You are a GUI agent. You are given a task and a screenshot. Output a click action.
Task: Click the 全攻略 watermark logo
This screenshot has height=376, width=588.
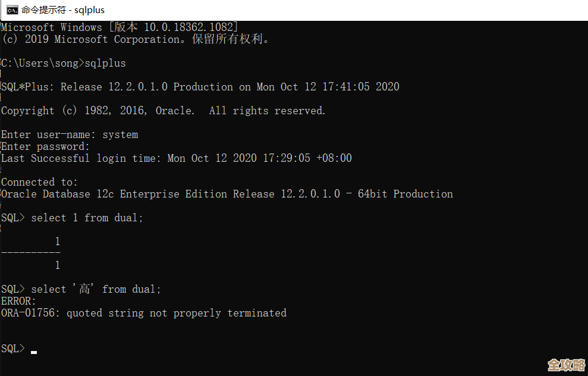coord(566,364)
